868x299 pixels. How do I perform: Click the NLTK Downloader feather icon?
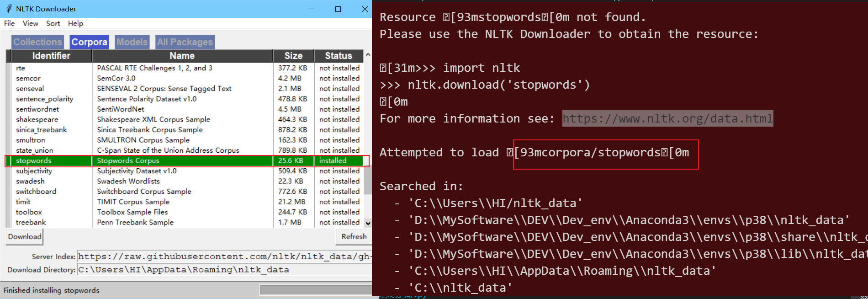coord(9,9)
